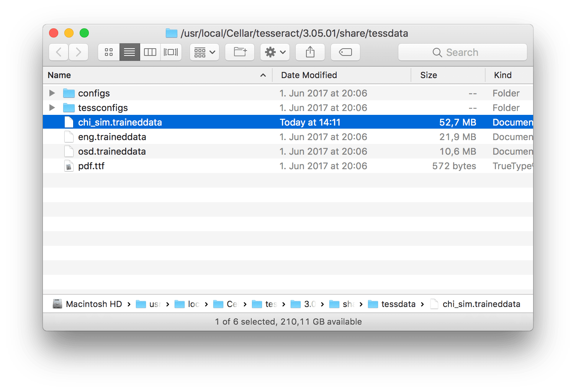Switch to column view
Screen dimensions: 576x392
coord(150,52)
